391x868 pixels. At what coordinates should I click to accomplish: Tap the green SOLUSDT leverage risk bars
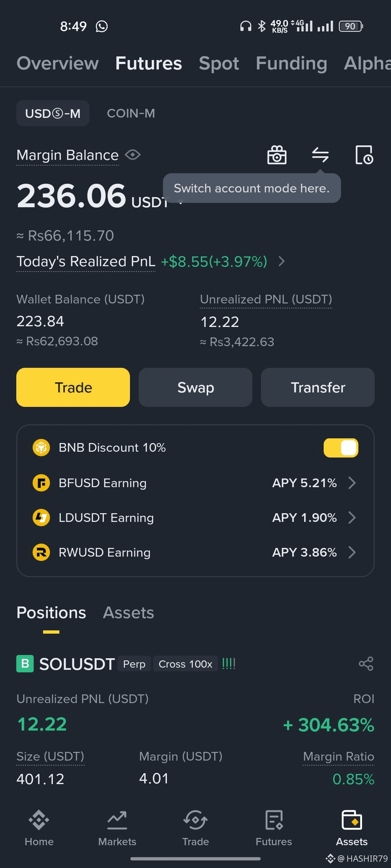[x=228, y=664]
